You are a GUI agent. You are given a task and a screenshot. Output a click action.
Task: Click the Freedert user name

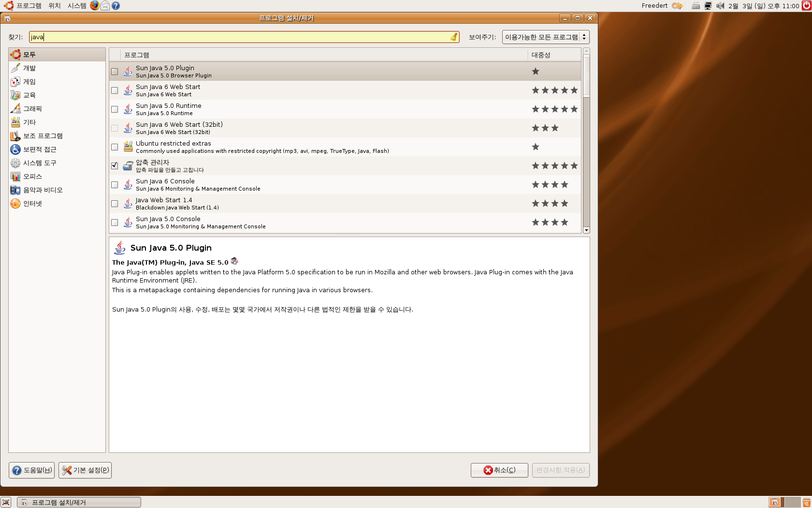pyautogui.click(x=654, y=6)
